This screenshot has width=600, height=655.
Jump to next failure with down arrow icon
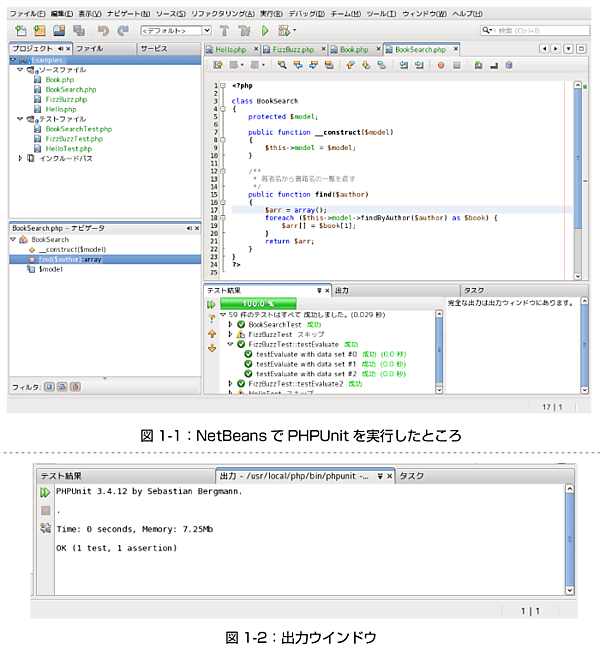(212, 348)
